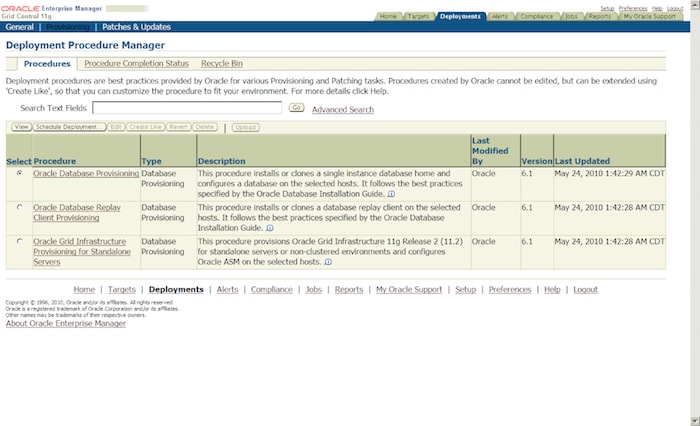Viewport: 700px width, 426px height.
Task: Open the Reports tab
Action: pos(600,17)
